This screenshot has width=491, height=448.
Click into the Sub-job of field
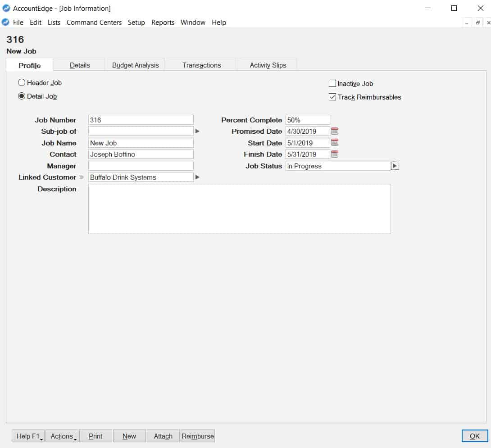click(x=141, y=131)
